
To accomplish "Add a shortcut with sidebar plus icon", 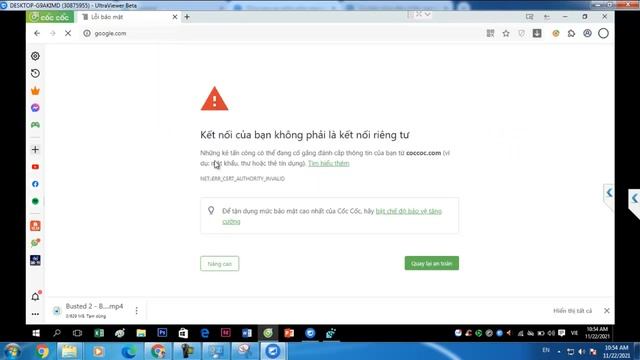I will point(35,150).
